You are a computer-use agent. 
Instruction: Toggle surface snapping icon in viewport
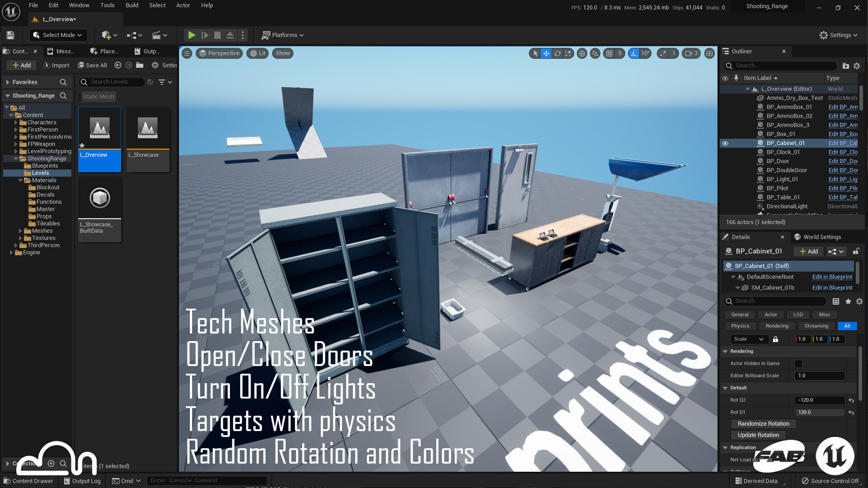[595, 53]
